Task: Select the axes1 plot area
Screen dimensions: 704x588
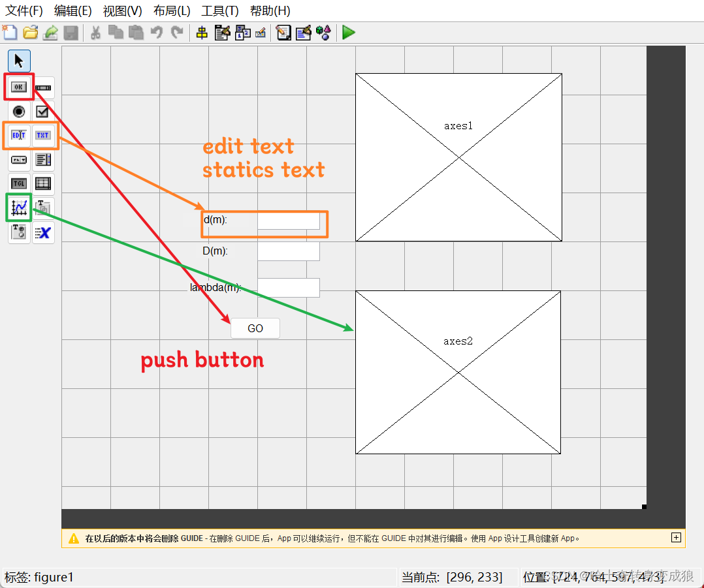Action: tap(459, 157)
